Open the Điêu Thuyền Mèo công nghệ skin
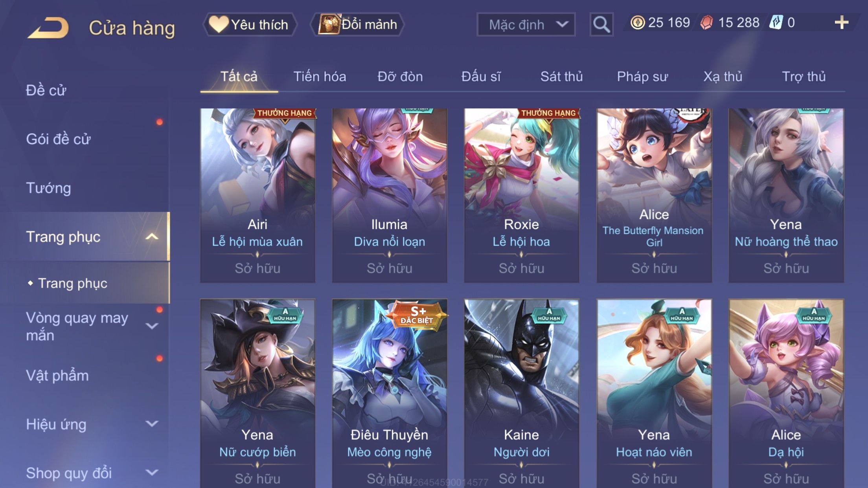Viewport: 868px width, 488px height. (389, 393)
